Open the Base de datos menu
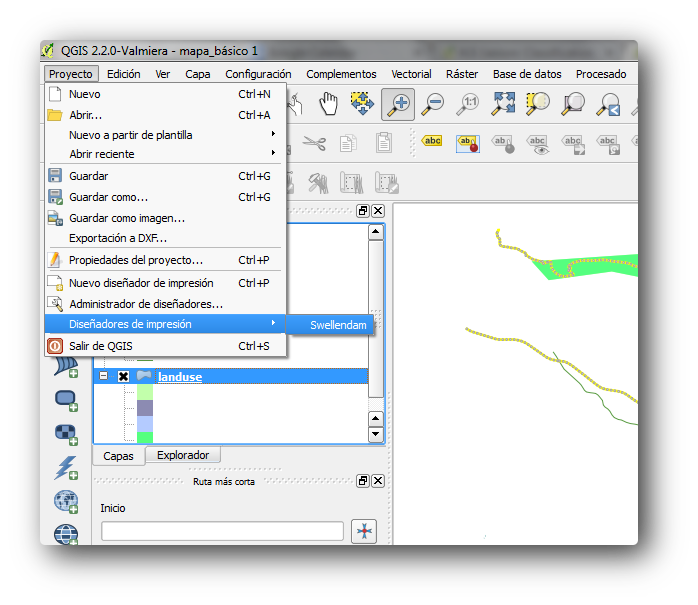The width and height of the screenshot is (698, 605). 527,74
